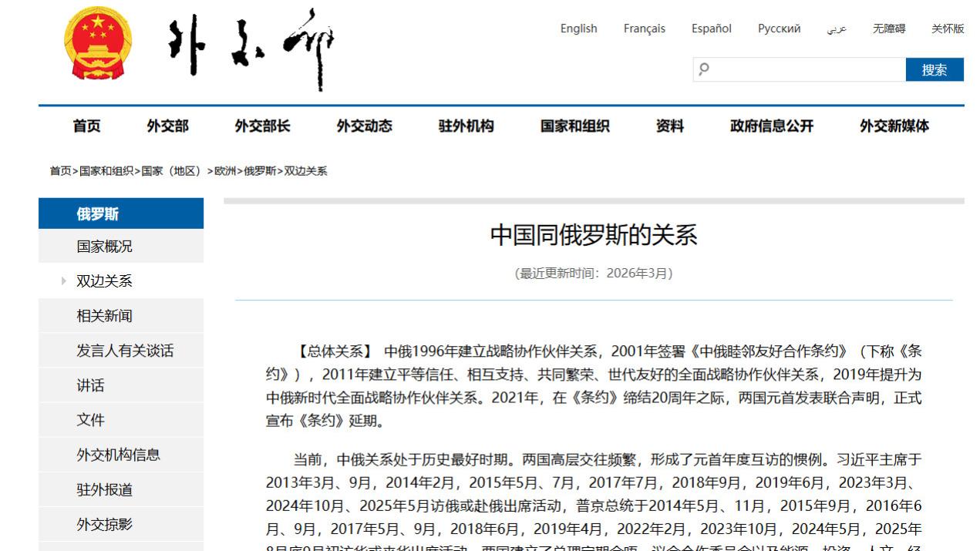Open 外交掠影 in the sidebar
Screen dimensions: 980x551
(x=121, y=524)
